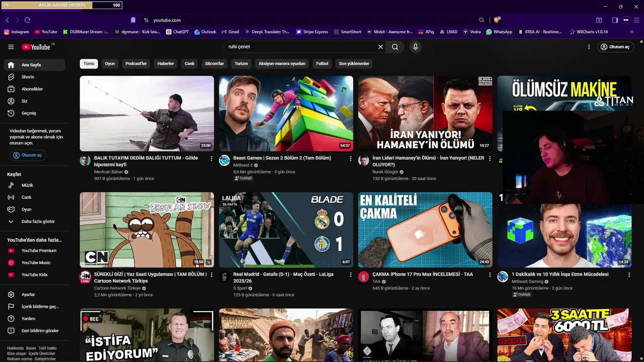Open the YouTube hamburger guide menu

click(11, 47)
